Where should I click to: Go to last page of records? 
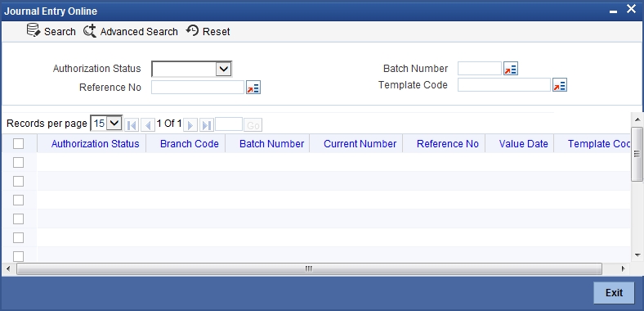(207, 124)
